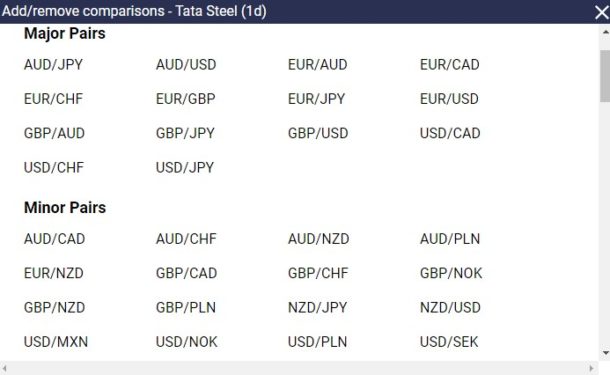Choose the EUR/NZD pair

click(x=54, y=273)
